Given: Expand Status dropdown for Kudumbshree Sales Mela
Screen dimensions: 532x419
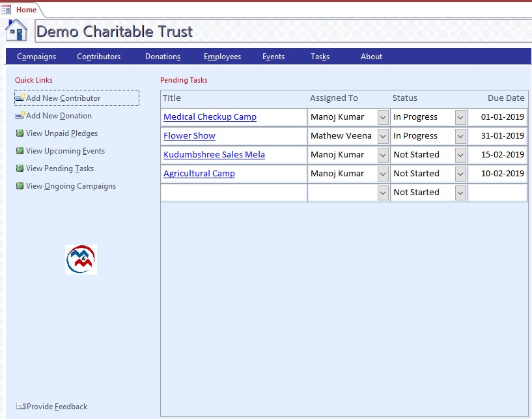Looking at the screenshot, I should (460, 155).
